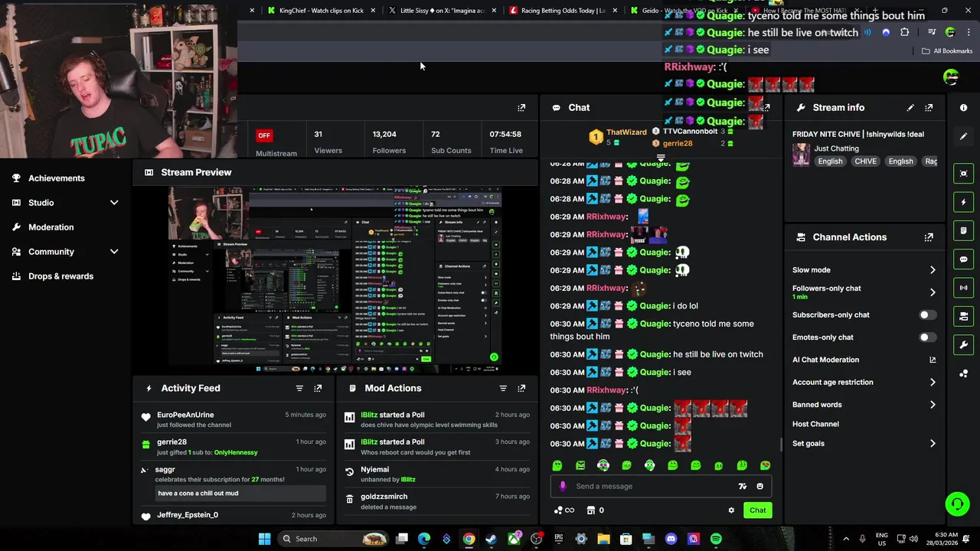Toggle the stream preview panel icon in the right rail
The height and width of the screenshot is (551, 980).
click(x=964, y=174)
